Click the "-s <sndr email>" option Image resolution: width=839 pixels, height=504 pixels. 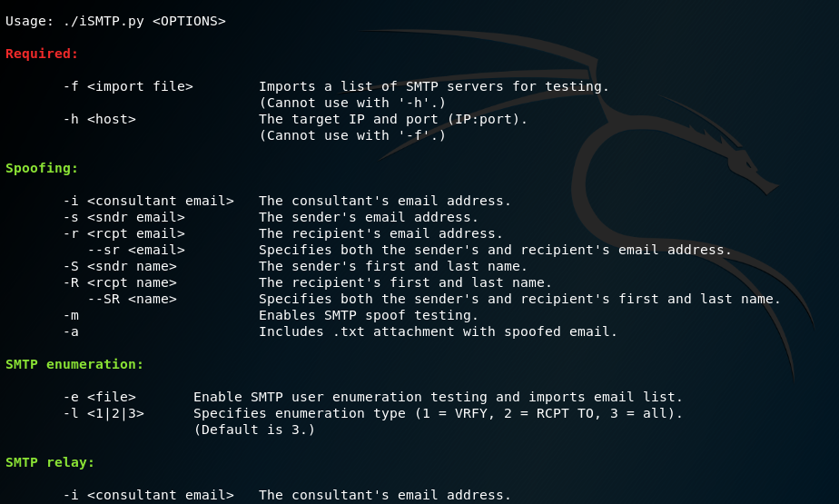click(123, 217)
